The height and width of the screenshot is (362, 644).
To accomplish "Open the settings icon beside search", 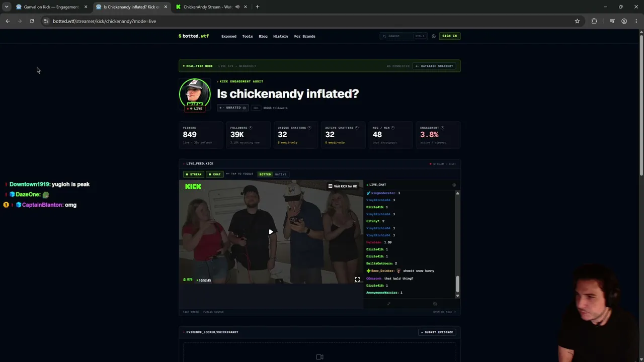I will (x=434, y=36).
